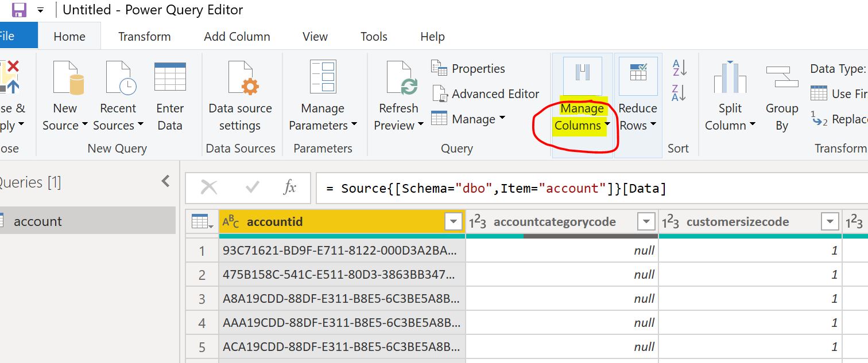
Task: Click the cell starting with AAA19CDD-88DF
Action: (x=342, y=323)
